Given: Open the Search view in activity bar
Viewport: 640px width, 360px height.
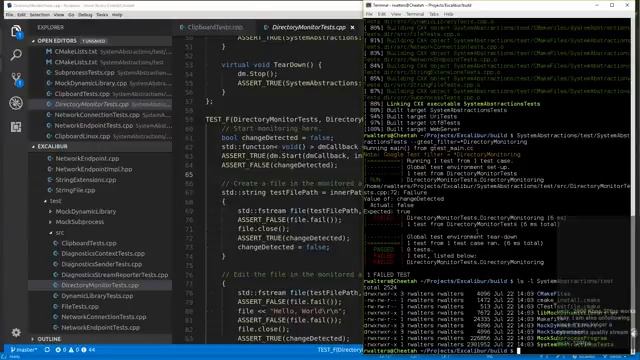Looking at the screenshot, I should tap(16, 55).
